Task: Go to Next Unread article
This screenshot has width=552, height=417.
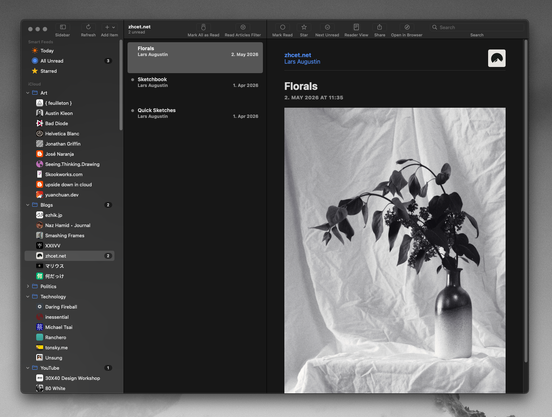Action: 327,27
